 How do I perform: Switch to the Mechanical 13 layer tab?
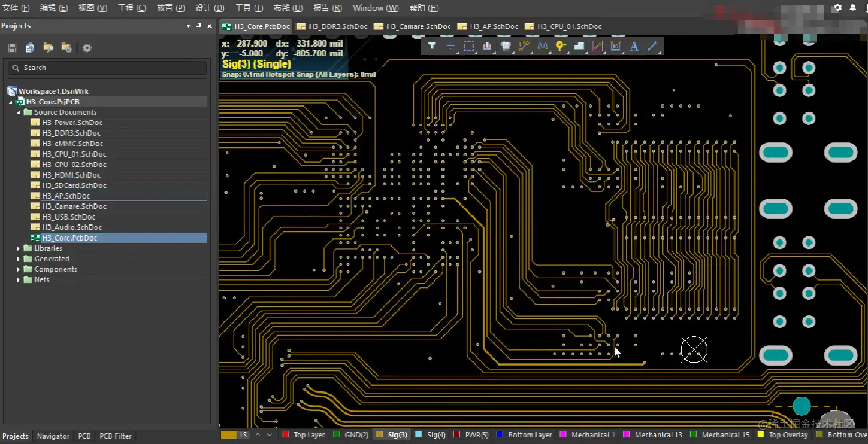point(652,435)
